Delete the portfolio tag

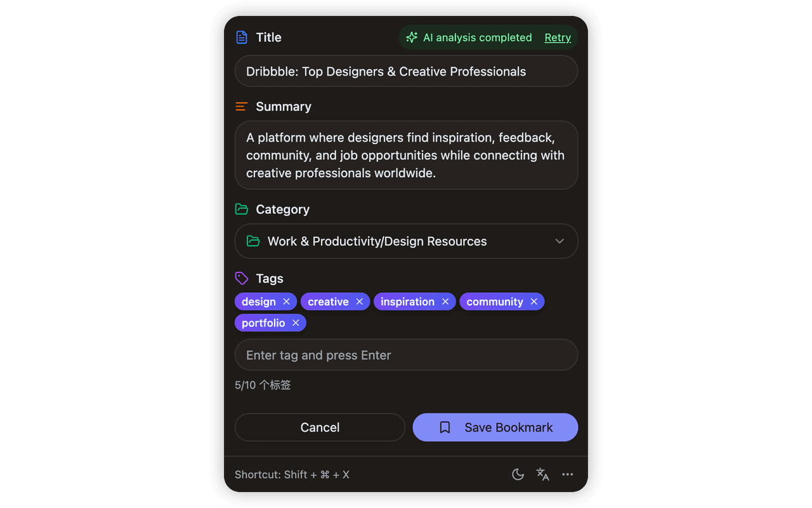pos(296,323)
